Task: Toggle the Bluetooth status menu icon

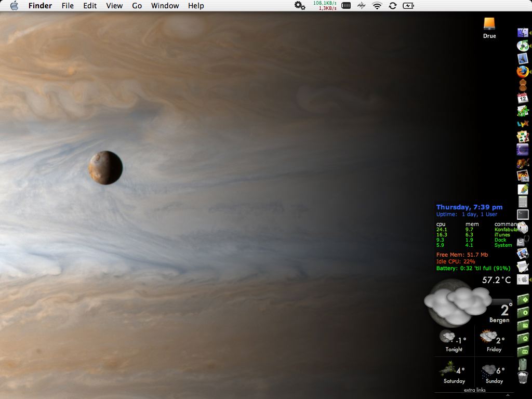Action: [x=361, y=6]
